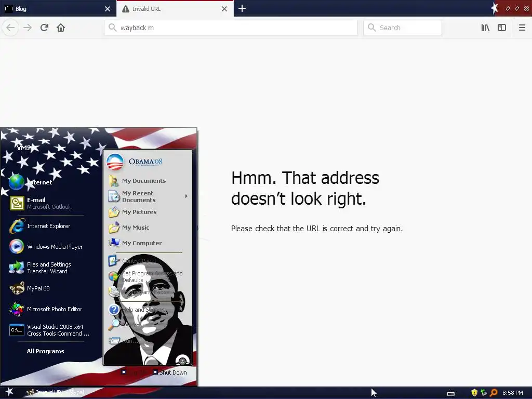
Task: Click into the Search box
Action: tap(403, 28)
